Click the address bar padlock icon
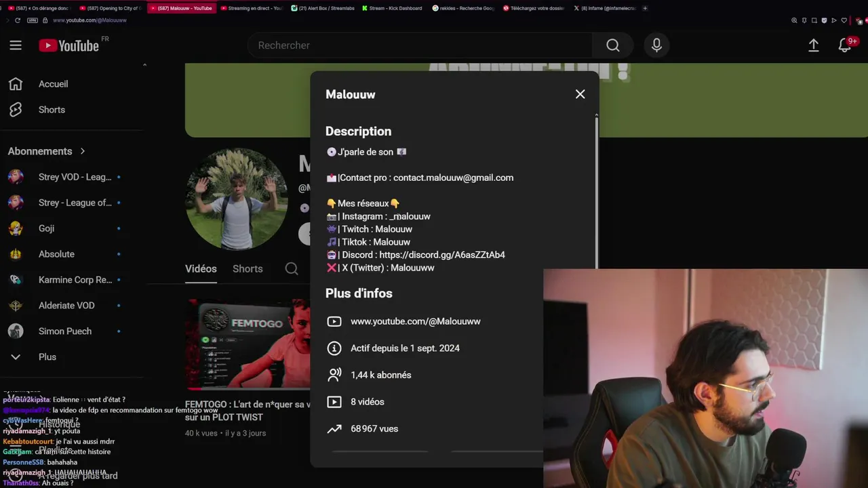 [x=45, y=20]
